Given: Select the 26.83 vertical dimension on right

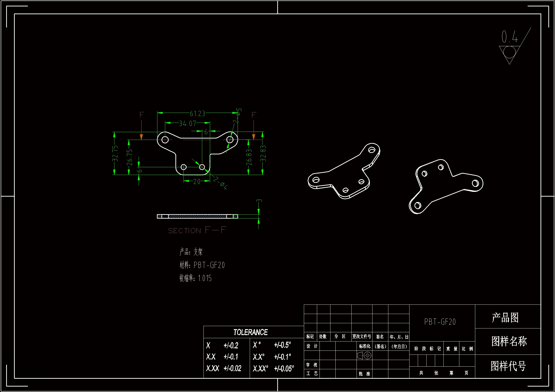Looking at the screenshot, I should pos(249,157).
